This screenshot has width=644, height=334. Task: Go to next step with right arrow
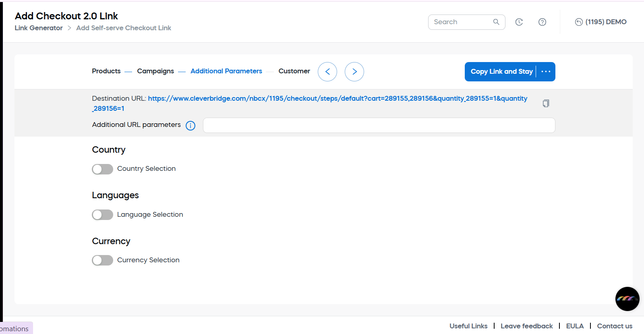(x=354, y=72)
